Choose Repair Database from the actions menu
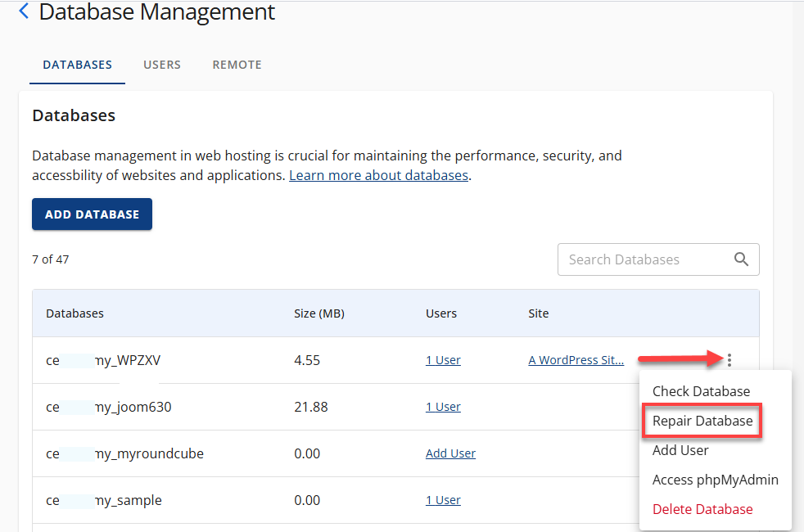The image size is (804, 532). (702, 421)
